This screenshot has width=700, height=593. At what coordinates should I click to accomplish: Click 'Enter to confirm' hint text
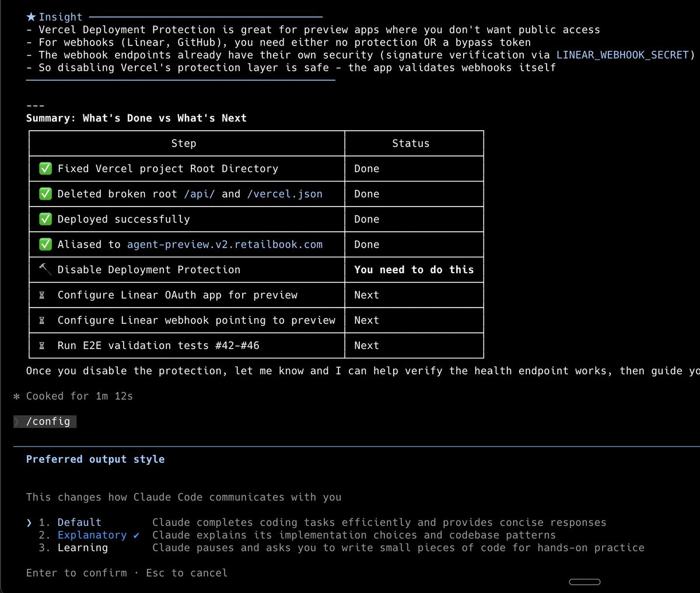(x=76, y=573)
